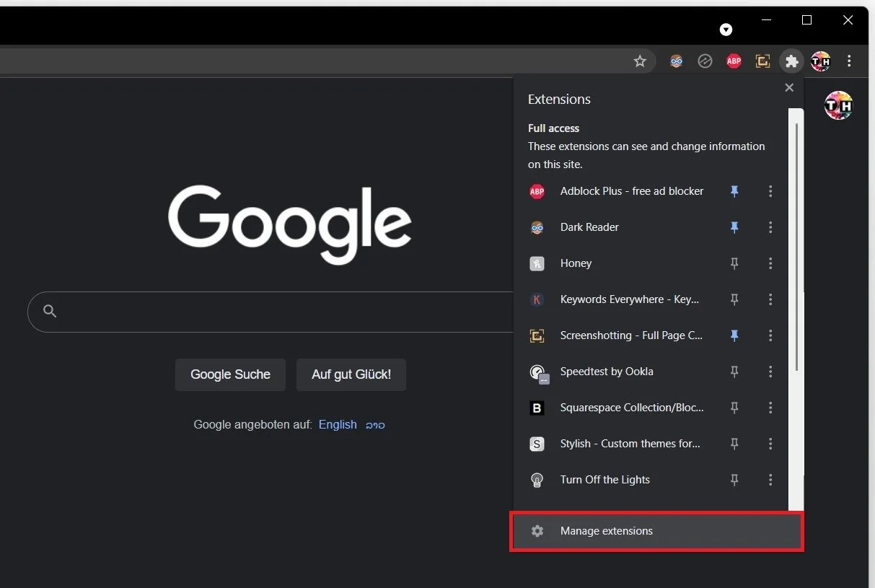The image size is (875, 588).
Task: Click the extensions list scrollbar
Action: tap(796, 245)
